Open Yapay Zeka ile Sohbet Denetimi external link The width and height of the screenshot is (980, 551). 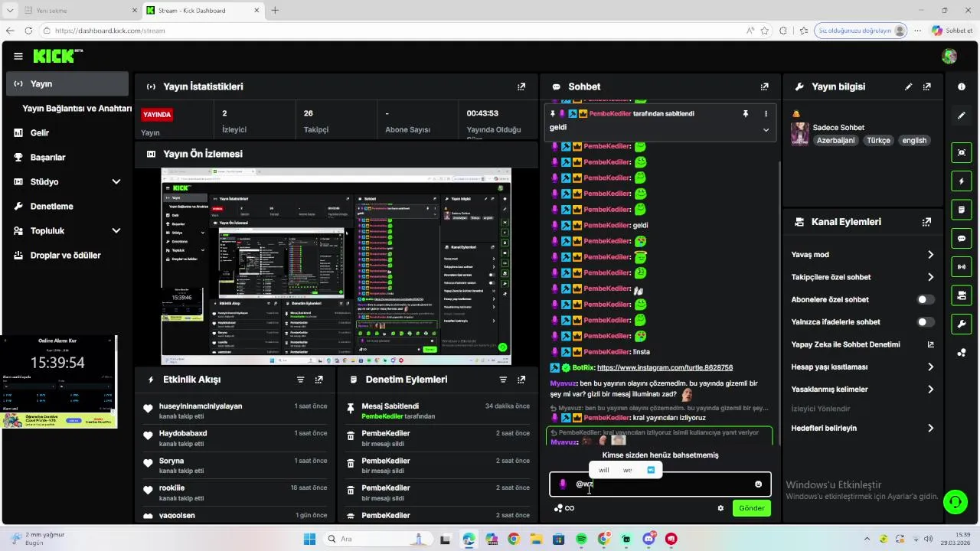(930, 344)
